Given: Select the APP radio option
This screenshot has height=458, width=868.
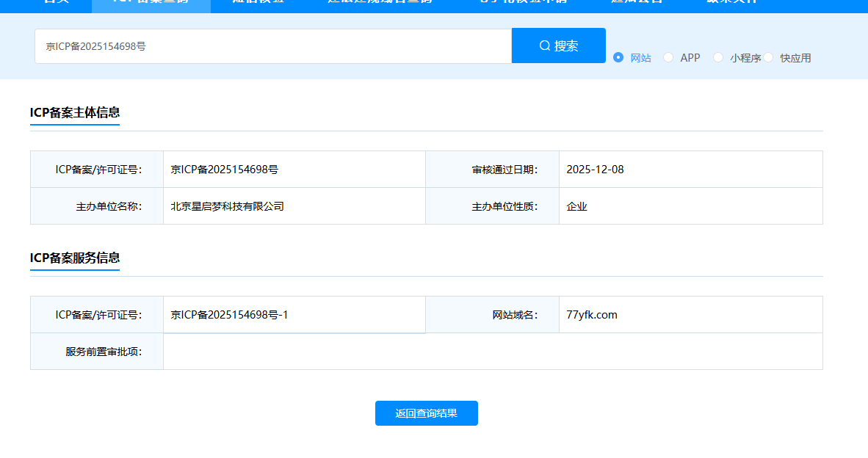Looking at the screenshot, I should (668, 57).
